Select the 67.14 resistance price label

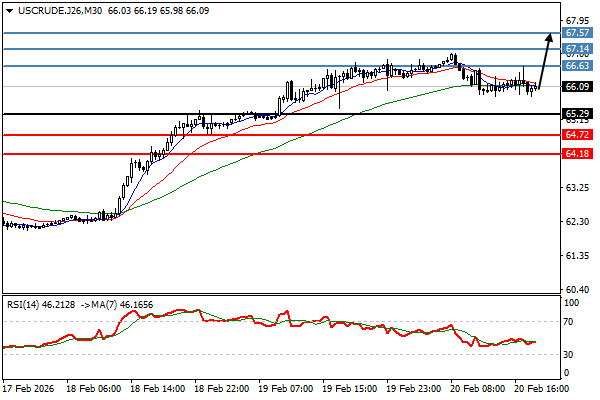575,48
